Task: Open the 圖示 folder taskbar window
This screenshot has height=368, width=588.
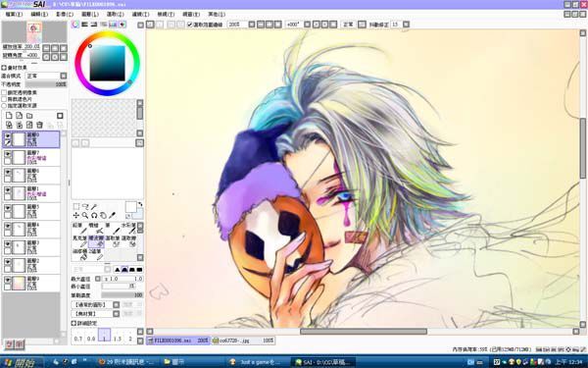Action: click(x=193, y=362)
